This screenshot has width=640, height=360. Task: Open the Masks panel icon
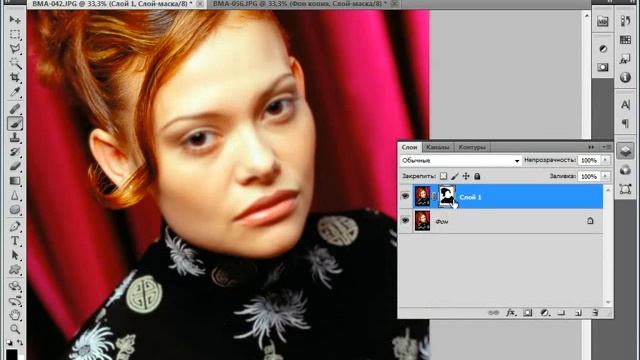(603, 67)
